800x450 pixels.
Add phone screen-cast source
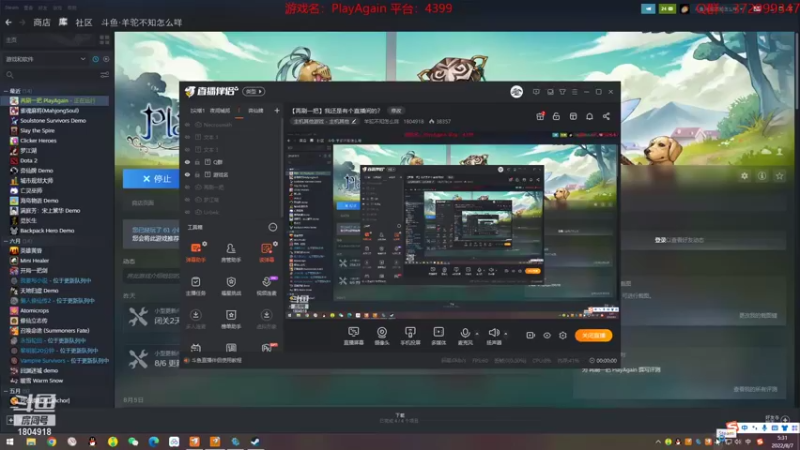(410, 336)
